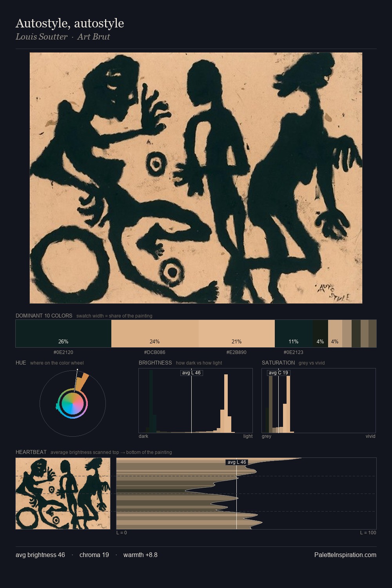
Task: Click the 'avg L 46' brightness label
Action: pyautogui.click(x=192, y=373)
